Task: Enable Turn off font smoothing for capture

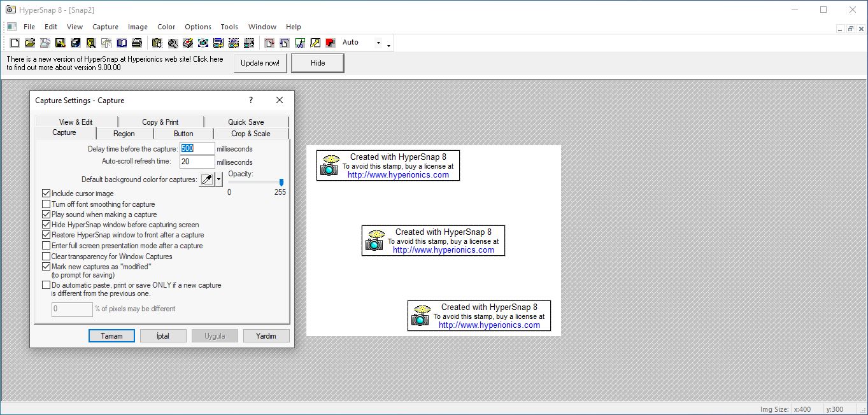Action: point(46,204)
